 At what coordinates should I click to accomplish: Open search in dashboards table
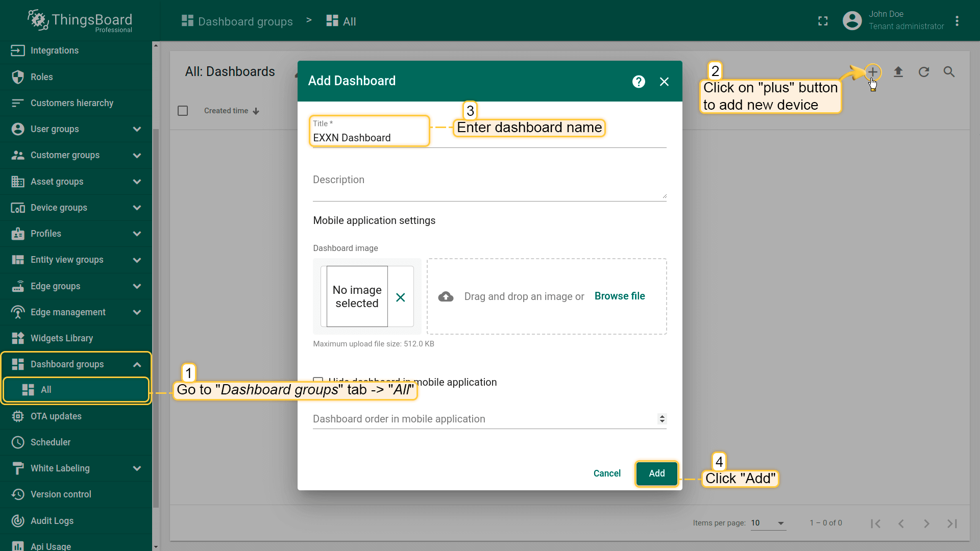click(949, 72)
